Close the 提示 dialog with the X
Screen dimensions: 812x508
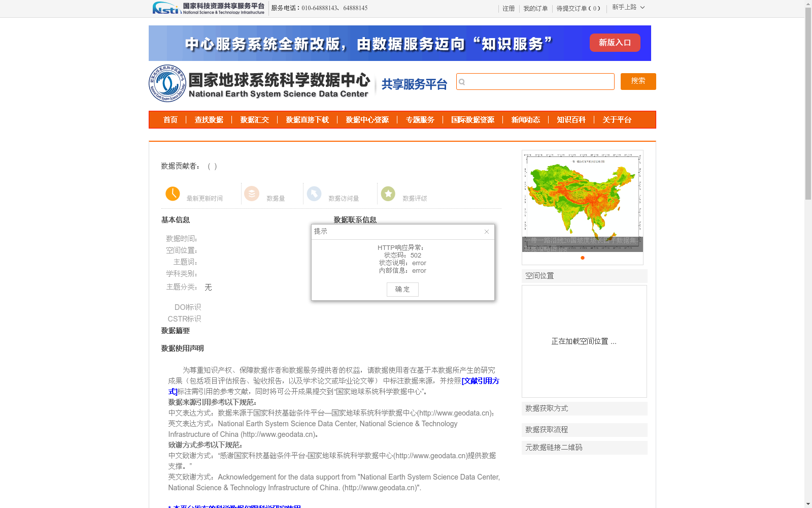click(487, 232)
